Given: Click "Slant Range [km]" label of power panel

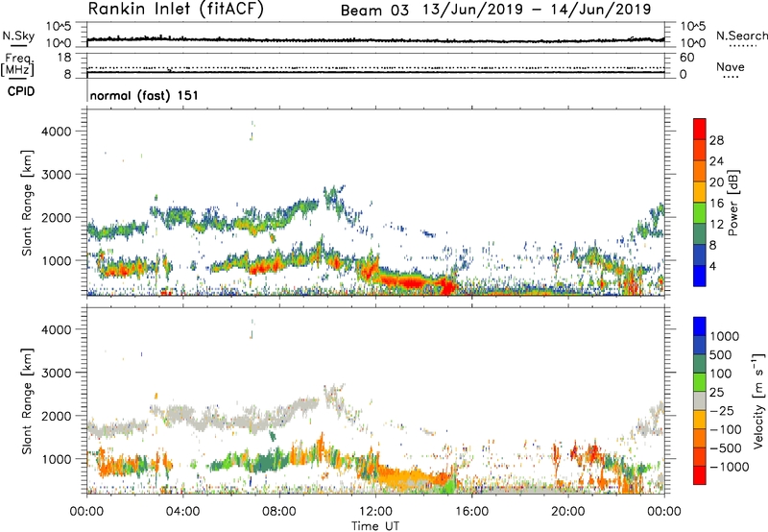Looking at the screenshot, I should coord(27,203).
